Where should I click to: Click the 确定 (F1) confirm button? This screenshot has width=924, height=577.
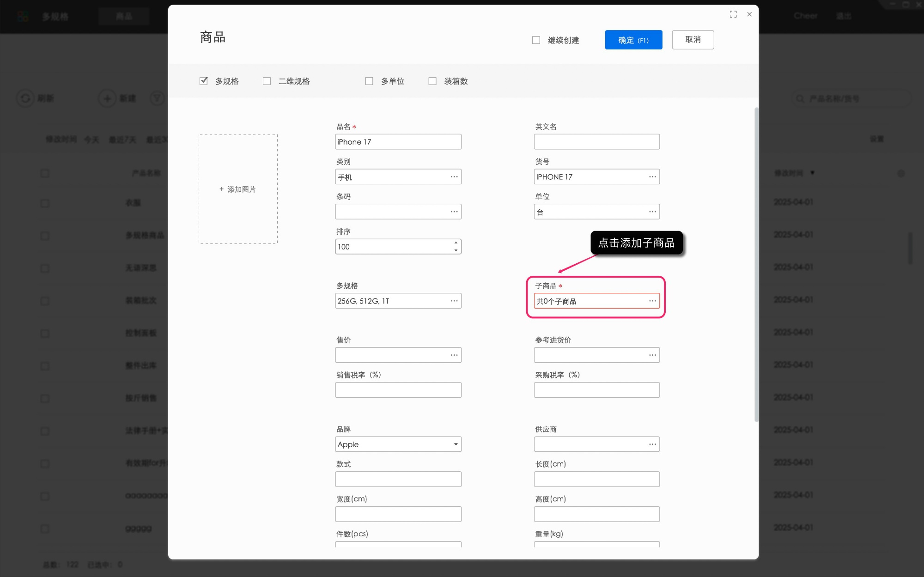coord(633,40)
